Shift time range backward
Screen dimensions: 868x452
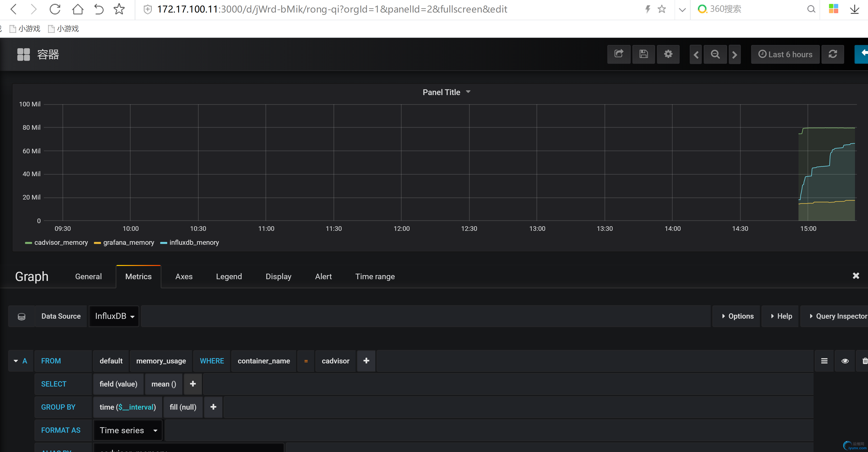point(696,54)
